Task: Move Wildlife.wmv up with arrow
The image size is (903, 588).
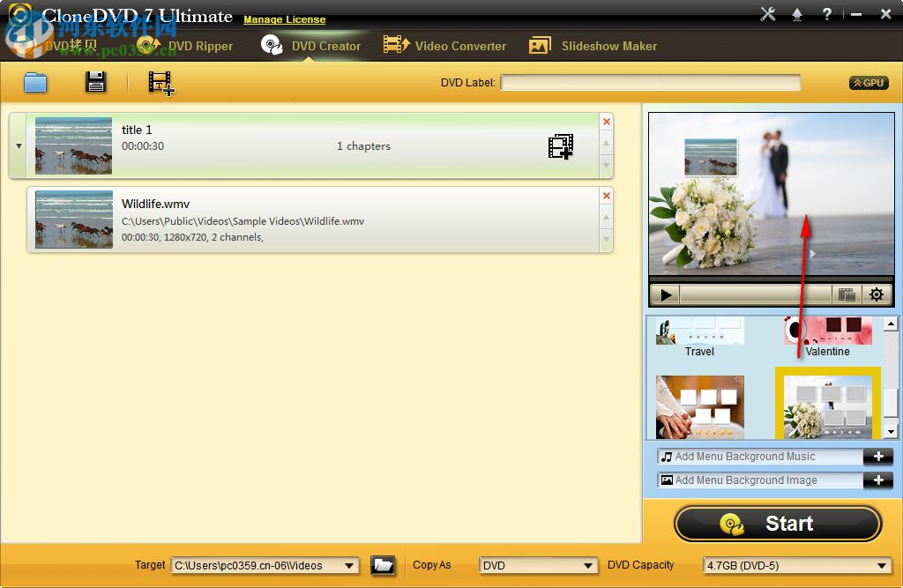Action: (x=607, y=217)
